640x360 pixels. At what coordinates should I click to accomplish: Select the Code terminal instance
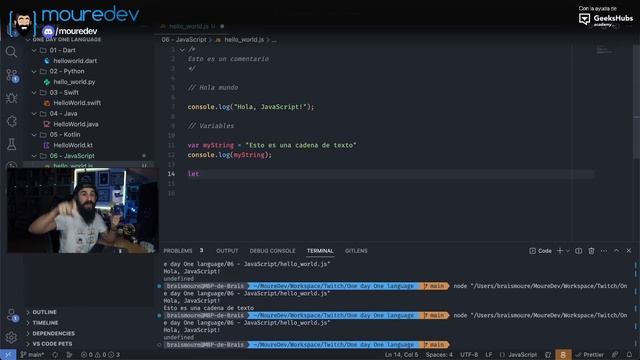540,251
